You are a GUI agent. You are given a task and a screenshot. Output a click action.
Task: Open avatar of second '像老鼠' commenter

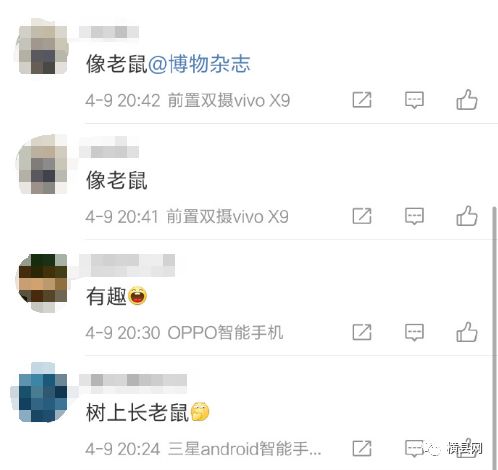[42, 165]
